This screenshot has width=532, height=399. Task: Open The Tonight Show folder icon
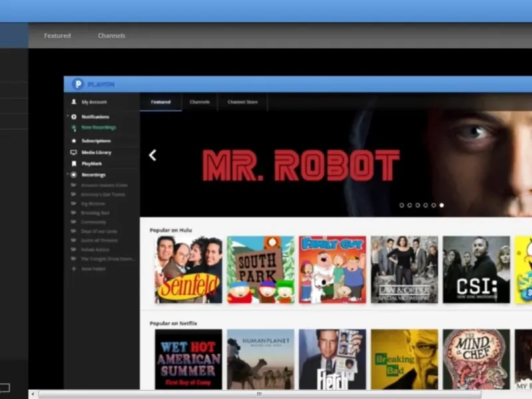(x=73, y=259)
